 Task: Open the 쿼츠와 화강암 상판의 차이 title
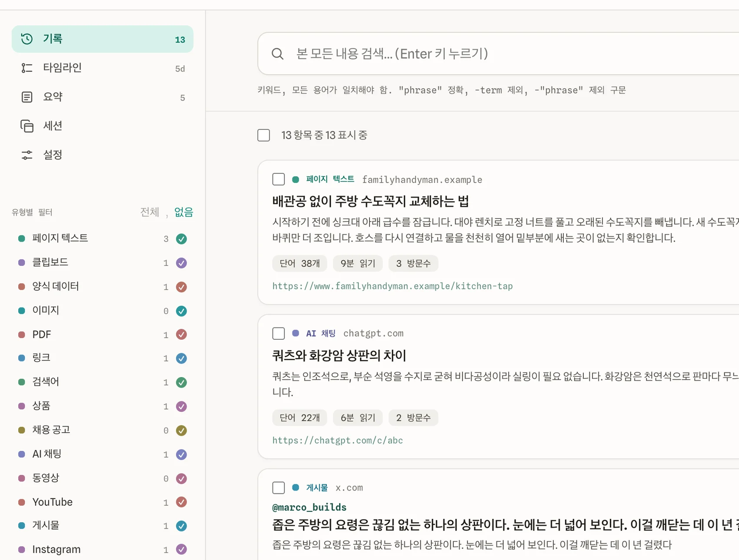[x=339, y=356]
